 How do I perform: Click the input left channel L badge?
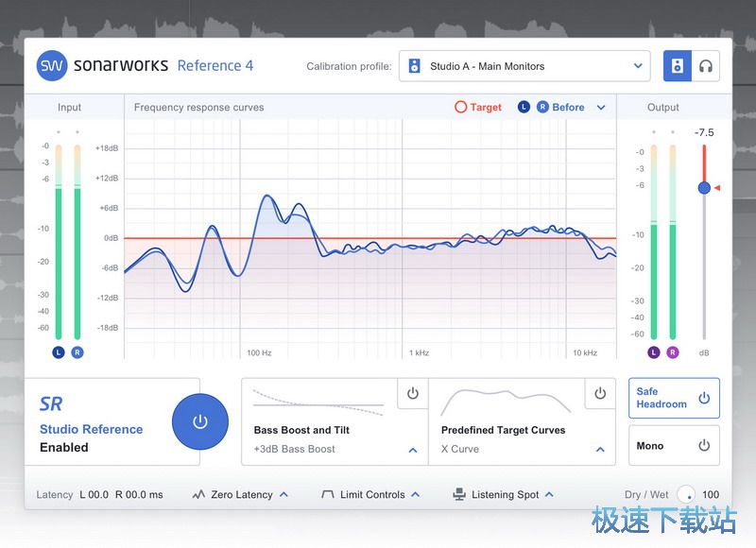pyautogui.click(x=59, y=352)
